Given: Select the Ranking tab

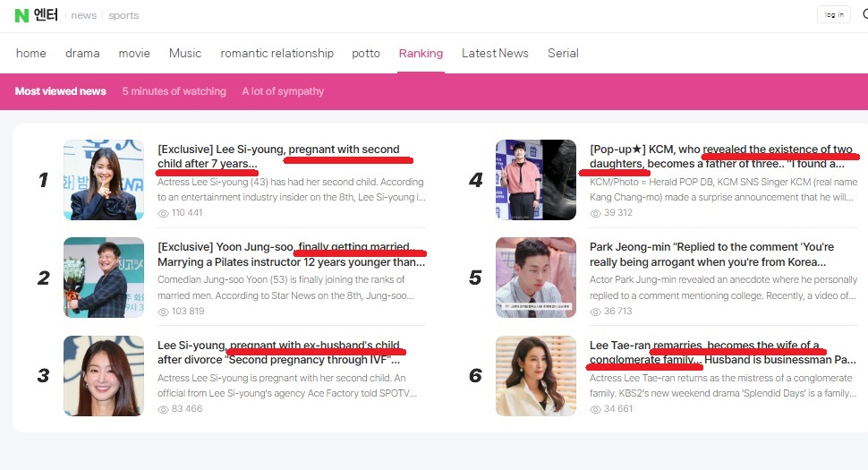Looking at the screenshot, I should (421, 53).
